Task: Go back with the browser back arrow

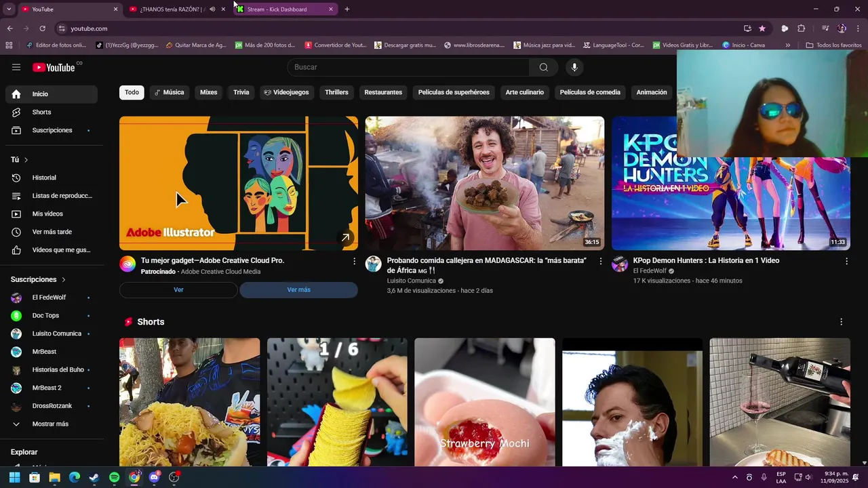Action: point(9,28)
